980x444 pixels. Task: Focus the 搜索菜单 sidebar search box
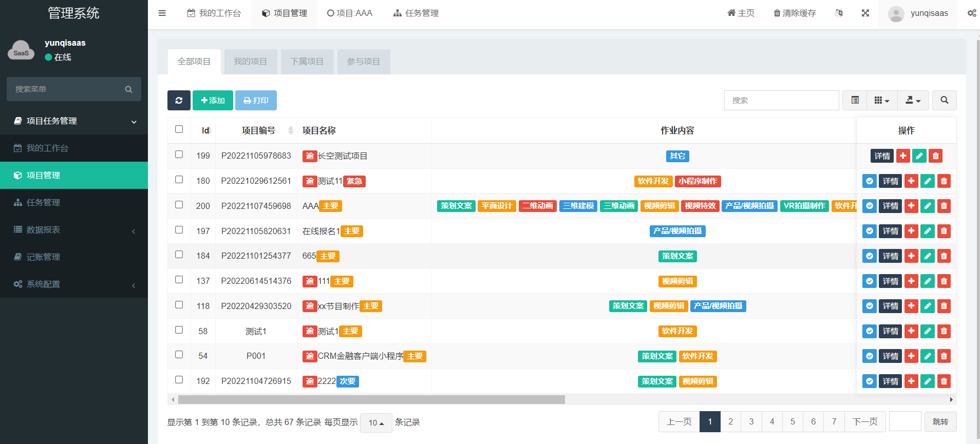[67, 89]
